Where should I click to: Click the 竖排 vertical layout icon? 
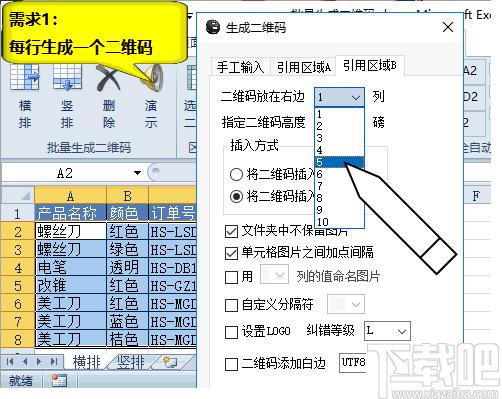[67, 77]
